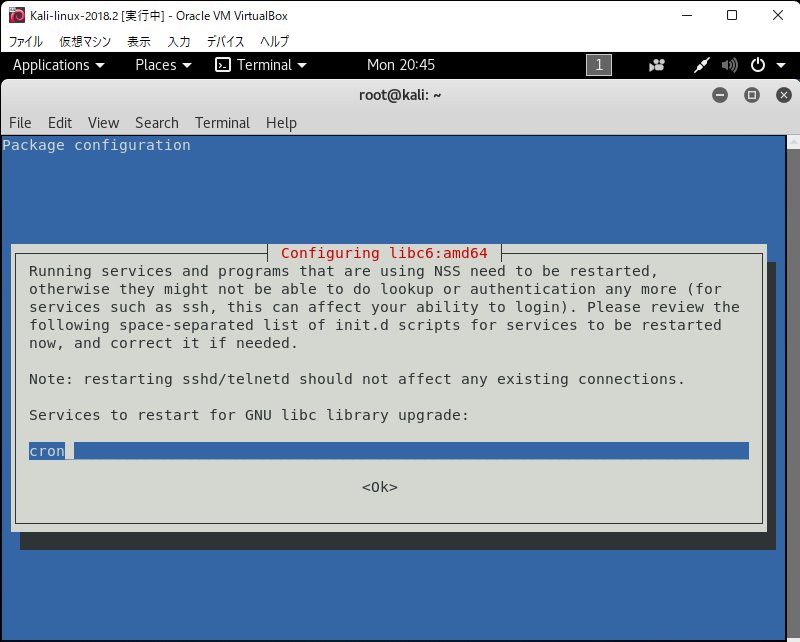Open the Terminal app menu in the panel
The image size is (800, 642).
point(261,65)
